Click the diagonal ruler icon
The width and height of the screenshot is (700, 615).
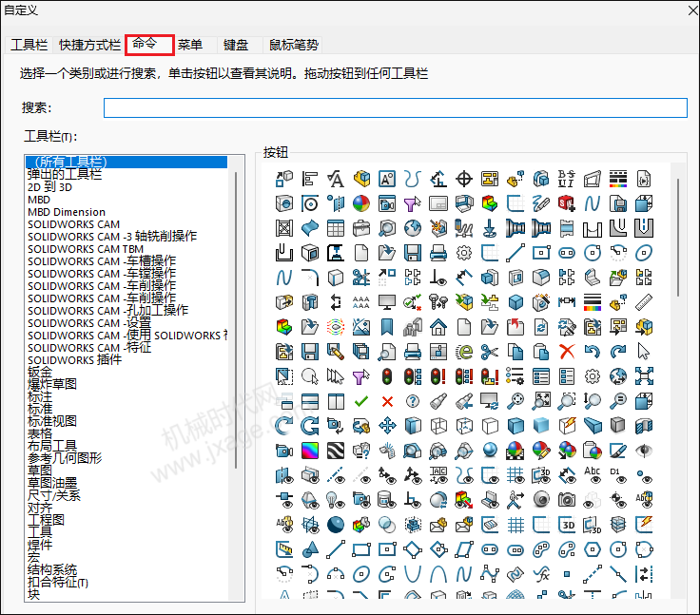point(644,302)
